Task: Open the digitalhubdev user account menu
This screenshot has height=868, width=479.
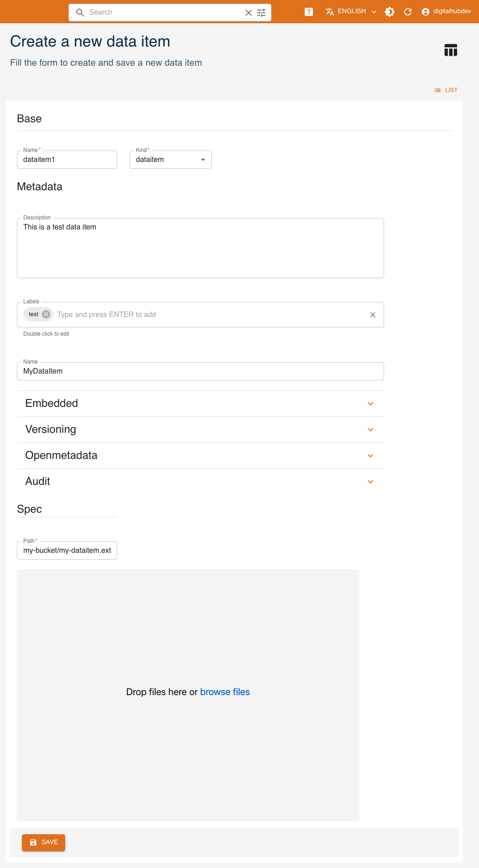Action: 446,12
